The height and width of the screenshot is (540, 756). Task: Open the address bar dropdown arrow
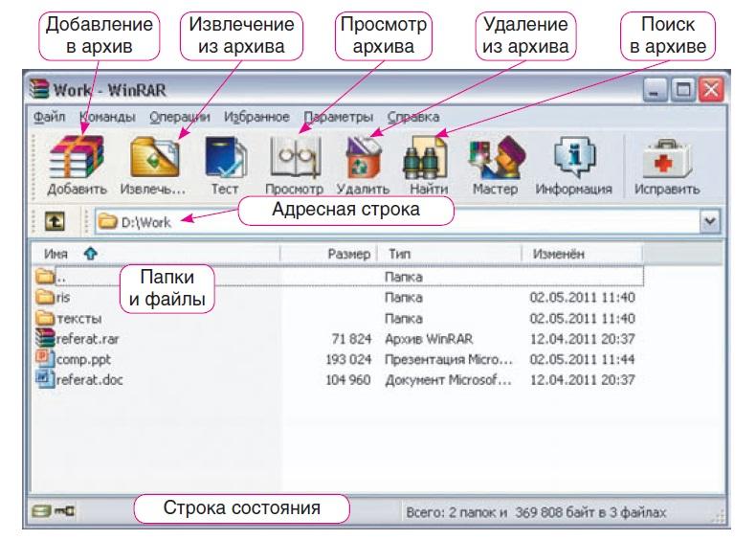[710, 221]
